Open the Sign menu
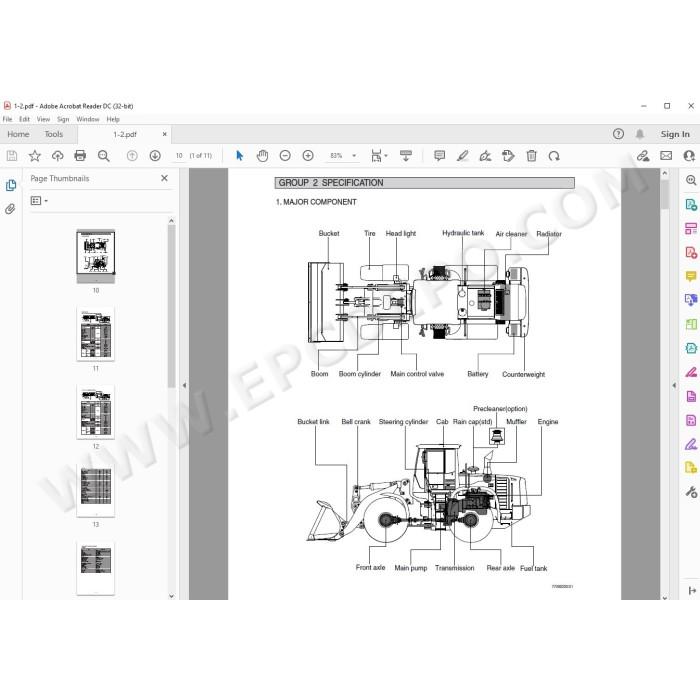 click(x=63, y=119)
